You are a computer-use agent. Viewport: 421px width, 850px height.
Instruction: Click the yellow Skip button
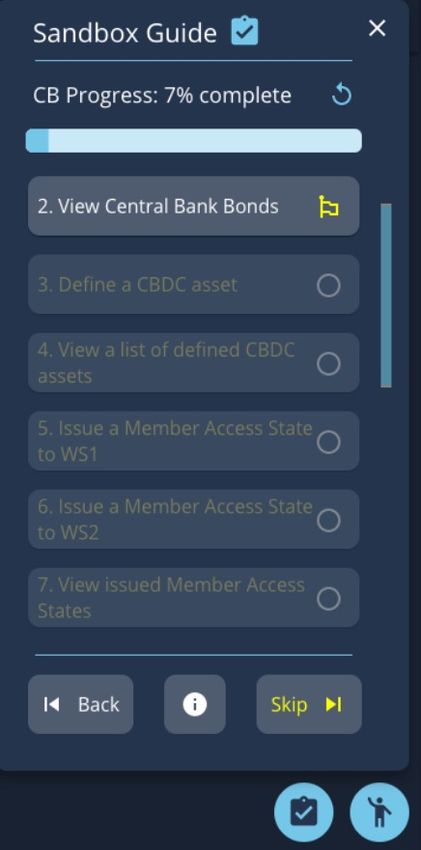coord(309,704)
